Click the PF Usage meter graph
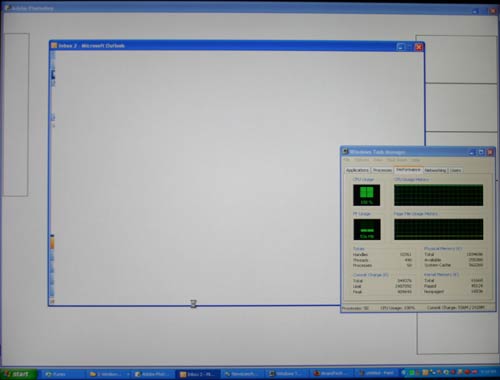The width and height of the screenshot is (500, 380). (367, 229)
